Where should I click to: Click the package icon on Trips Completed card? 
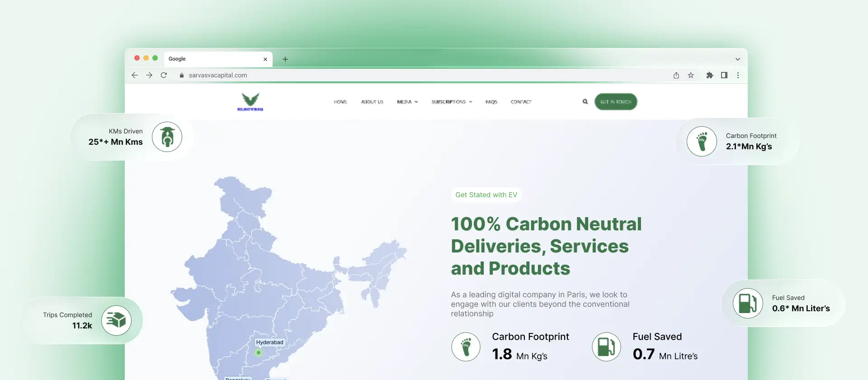[116, 320]
